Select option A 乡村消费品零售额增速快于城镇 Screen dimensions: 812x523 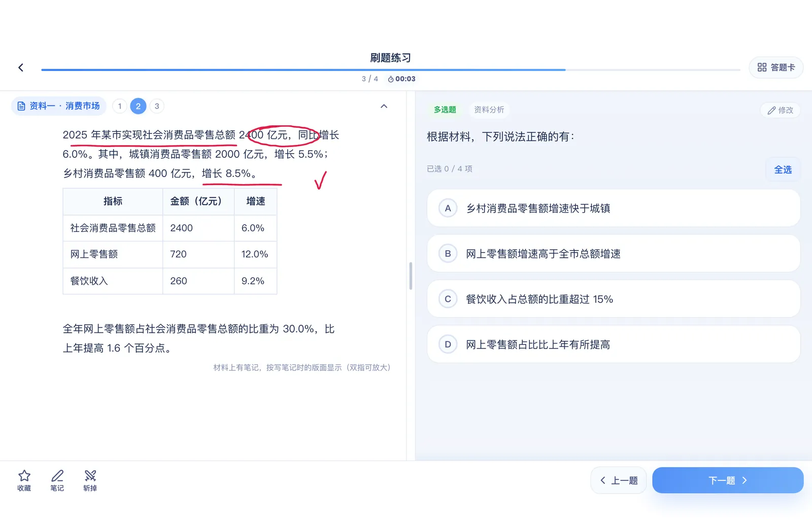point(614,208)
